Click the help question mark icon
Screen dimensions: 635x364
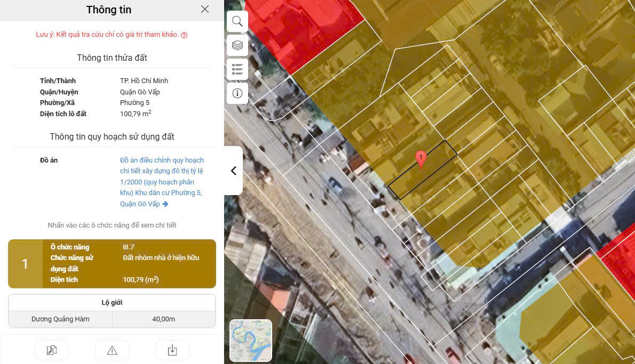pos(184,35)
